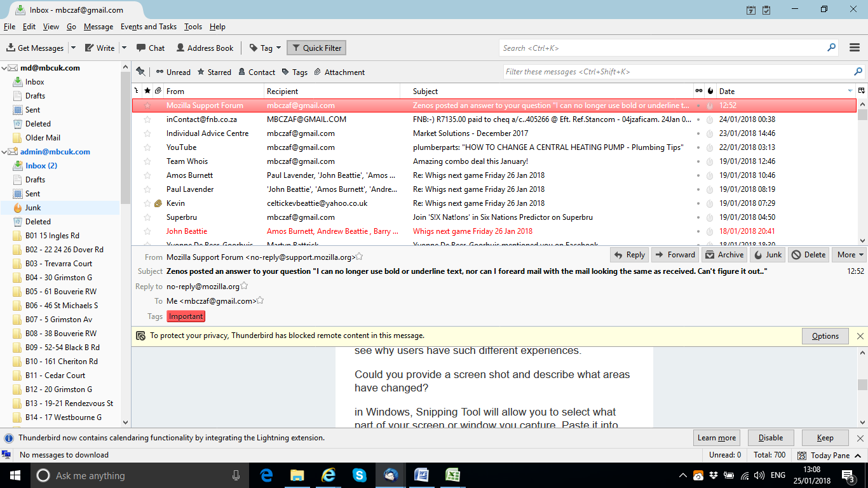Viewport: 868px width, 488px height.
Task: Keep the Lightning extension
Action: coord(825,438)
